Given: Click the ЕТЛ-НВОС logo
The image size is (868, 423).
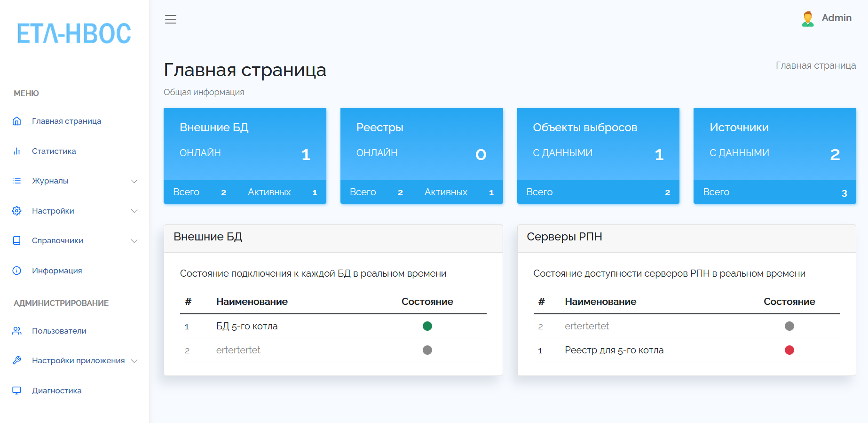Looking at the screenshot, I should tap(74, 33).
